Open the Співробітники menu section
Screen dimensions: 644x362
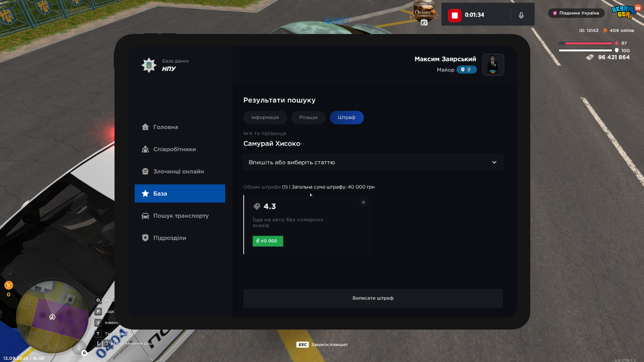tap(180, 149)
